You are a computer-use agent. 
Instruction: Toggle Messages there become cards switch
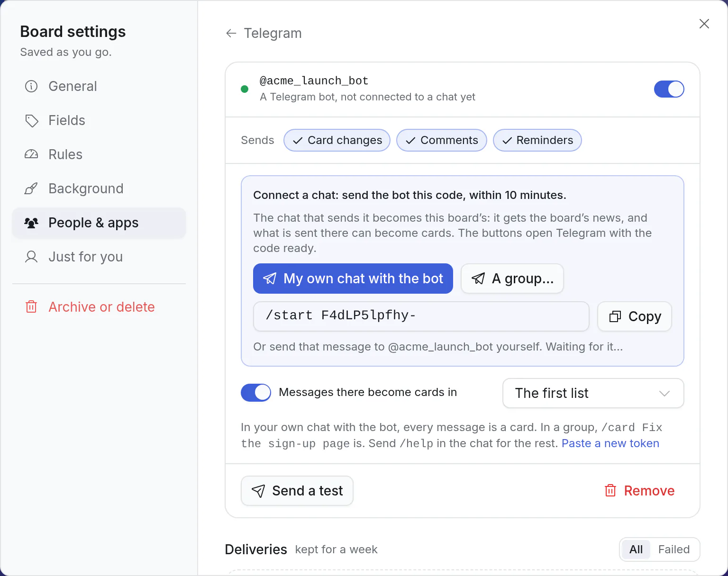pyautogui.click(x=256, y=393)
